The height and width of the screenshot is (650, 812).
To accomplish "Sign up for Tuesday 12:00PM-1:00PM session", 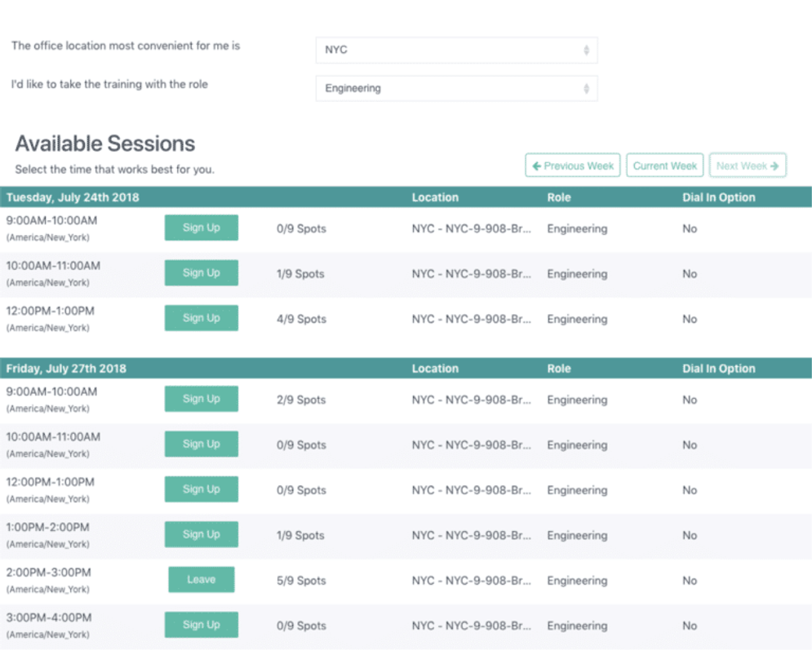I will (202, 318).
